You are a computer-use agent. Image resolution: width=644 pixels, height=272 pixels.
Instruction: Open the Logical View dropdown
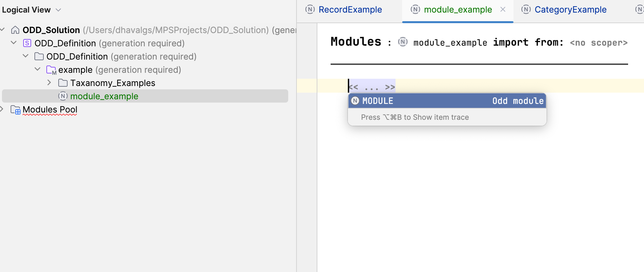click(x=58, y=10)
